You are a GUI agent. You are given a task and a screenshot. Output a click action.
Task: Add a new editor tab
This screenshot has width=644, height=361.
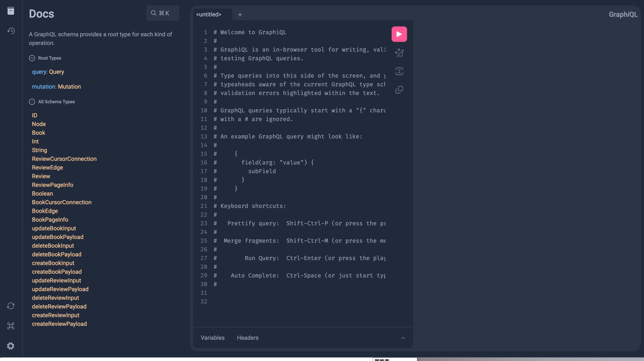tap(240, 15)
